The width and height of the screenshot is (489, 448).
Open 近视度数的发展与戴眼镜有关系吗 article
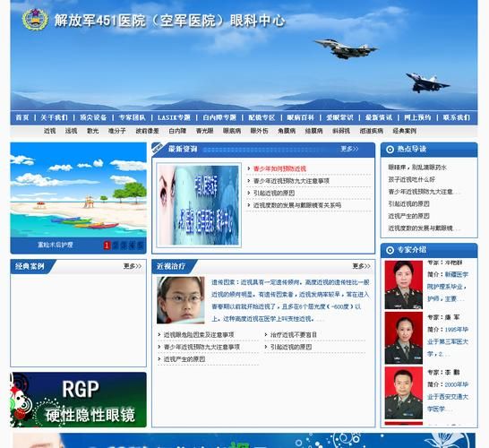pos(297,205)
